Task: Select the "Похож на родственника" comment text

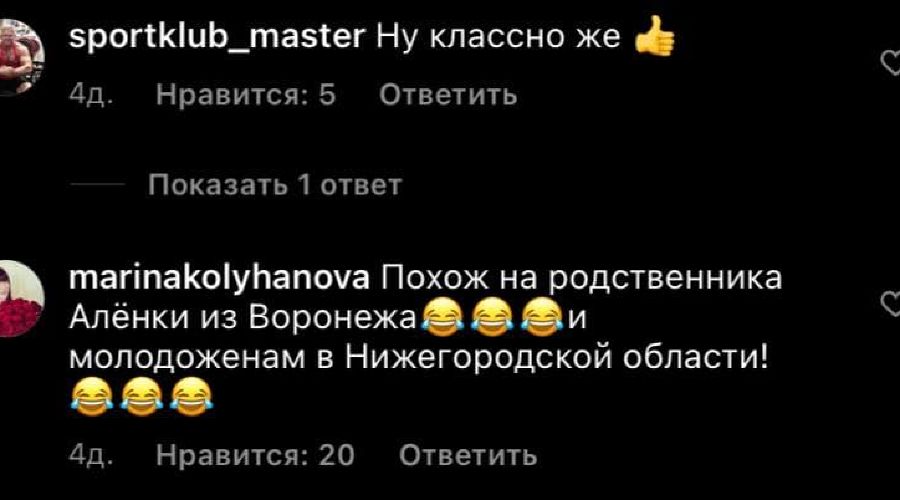Action: click(581, 280)
